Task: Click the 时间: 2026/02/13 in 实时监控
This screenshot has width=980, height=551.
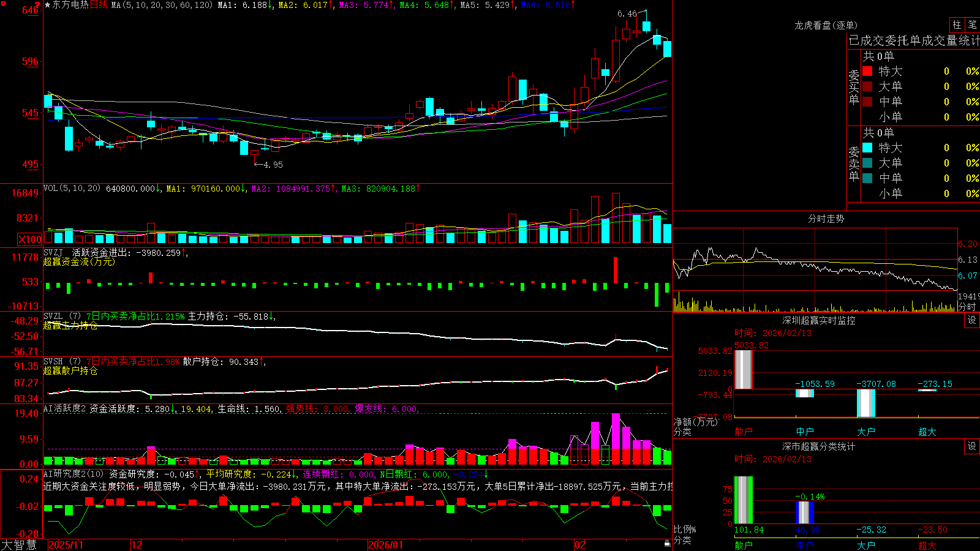Action: coord(773,333)
